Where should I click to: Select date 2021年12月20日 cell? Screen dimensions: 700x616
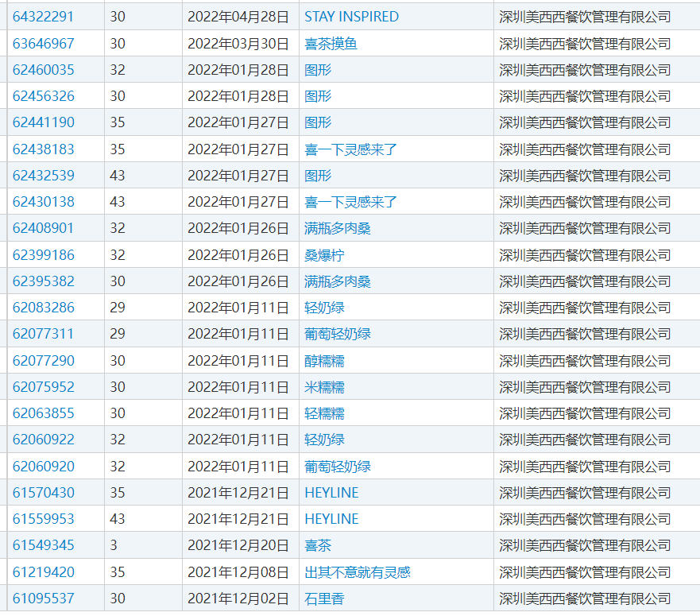[240, 545]
